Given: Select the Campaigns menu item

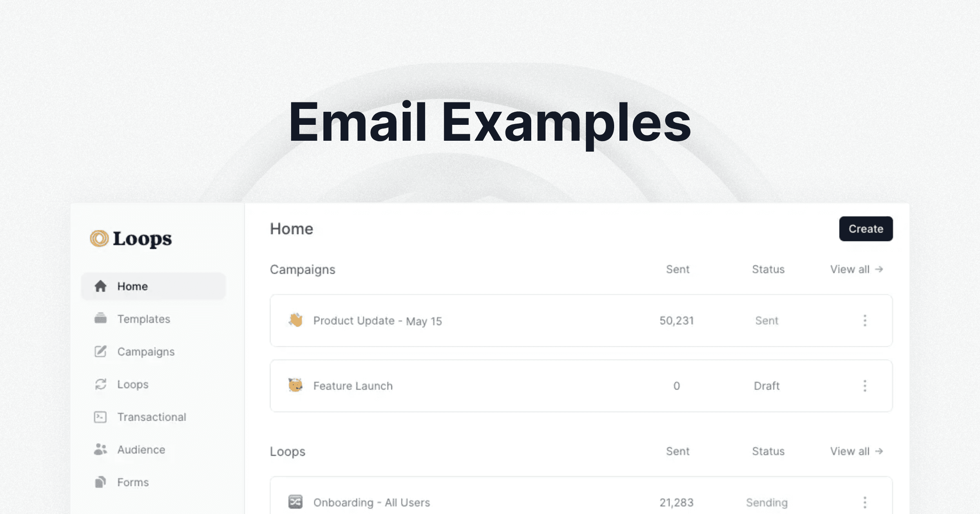Looking at the screenshot, I should point(146,352).
